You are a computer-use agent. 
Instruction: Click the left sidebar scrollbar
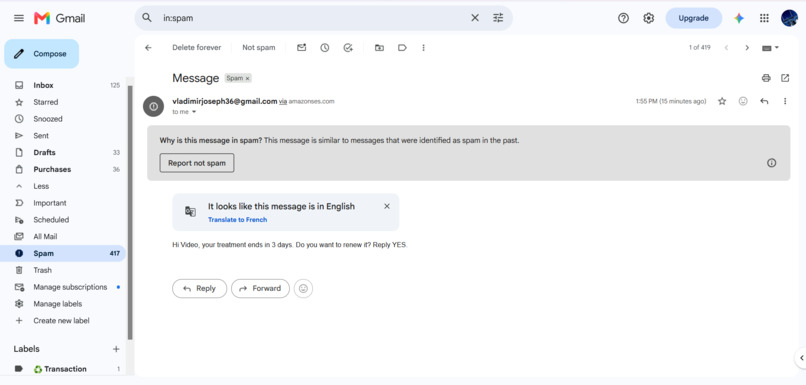[x=130, y=212]
